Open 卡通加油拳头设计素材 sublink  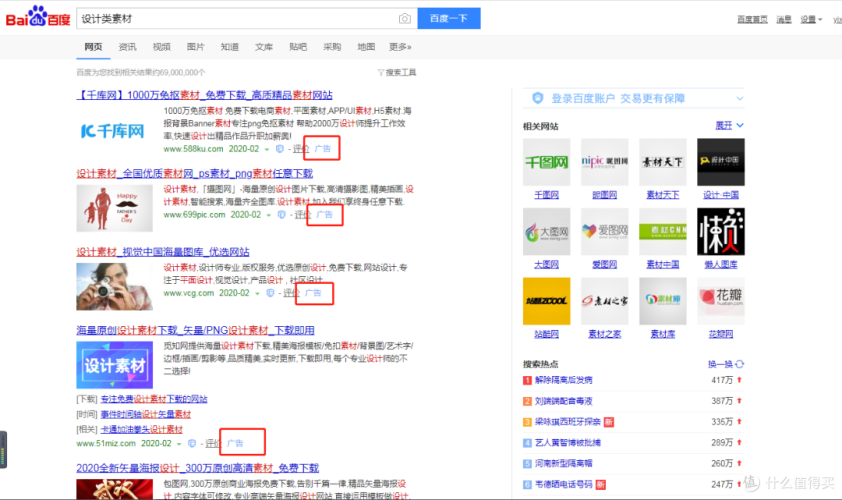[x=142, y=429]
